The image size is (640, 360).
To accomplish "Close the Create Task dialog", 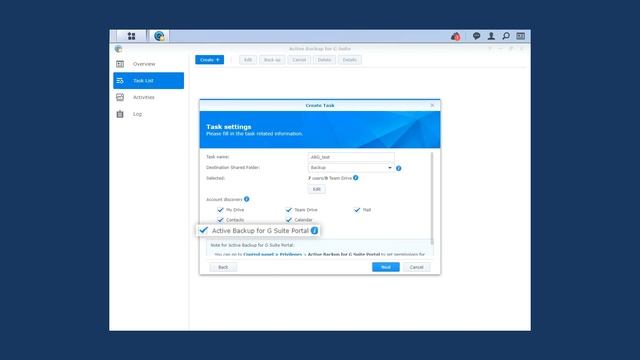I will (x=432, y=105).
